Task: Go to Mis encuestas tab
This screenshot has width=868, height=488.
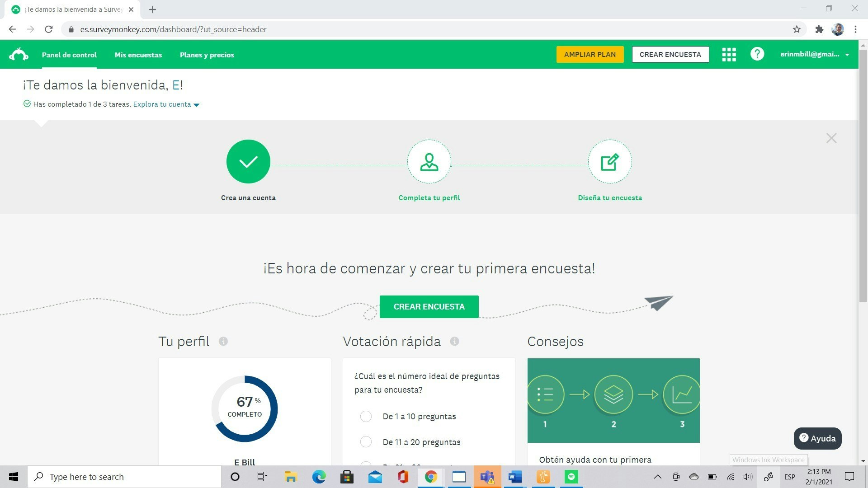Action: (x=138, y=55)
